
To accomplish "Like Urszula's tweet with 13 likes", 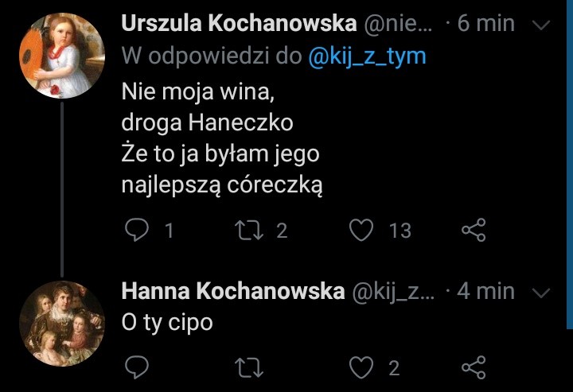I will pyautogui.click(x=363, y=231).
